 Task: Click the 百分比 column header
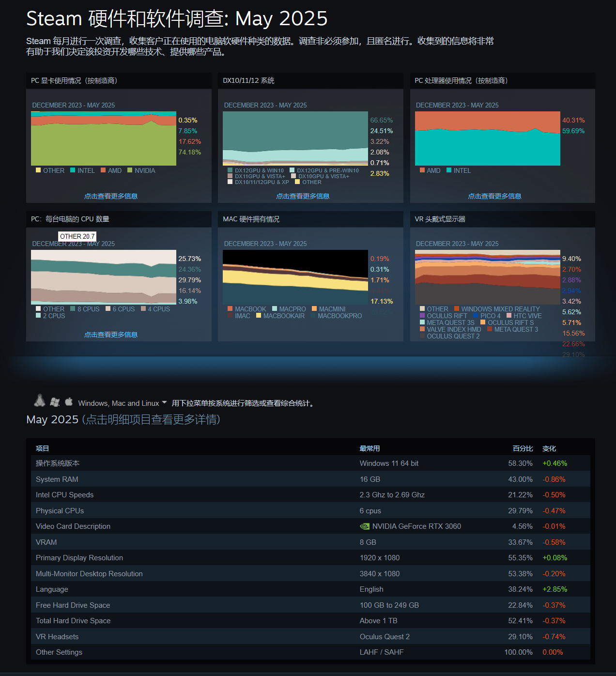pyautogui.click(x=523, y=448)
